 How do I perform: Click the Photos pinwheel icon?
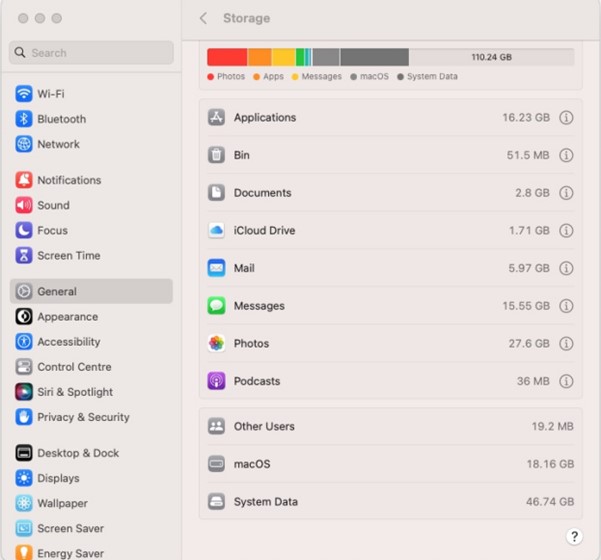click(216, 343)
